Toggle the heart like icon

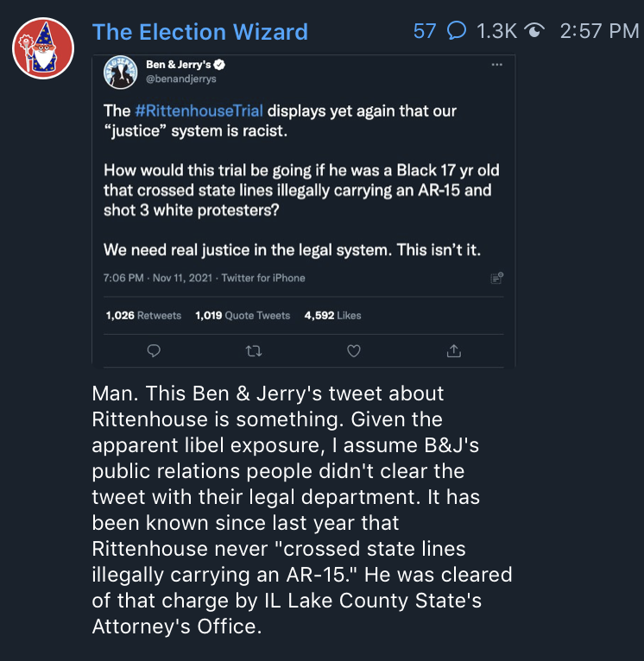(353, 350)
